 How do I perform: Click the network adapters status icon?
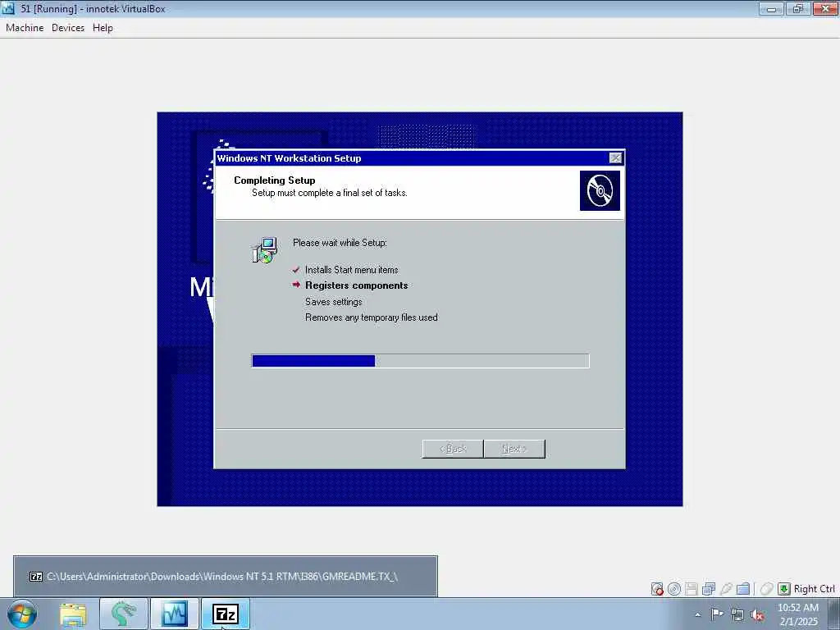(709, 589)
